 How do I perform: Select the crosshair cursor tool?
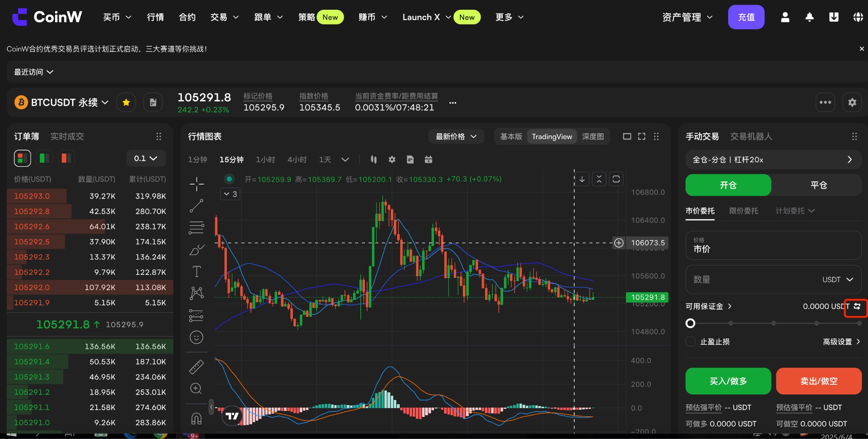click(x=197, y=184)
